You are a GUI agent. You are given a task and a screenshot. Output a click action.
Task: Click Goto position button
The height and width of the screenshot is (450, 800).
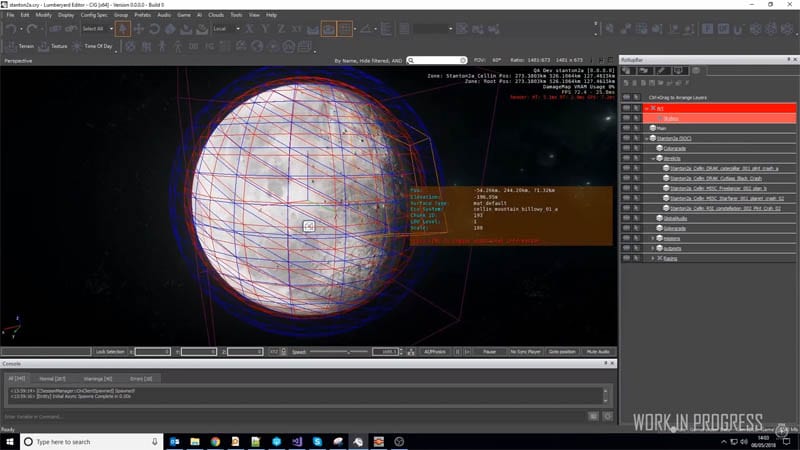tap(562, 352)
